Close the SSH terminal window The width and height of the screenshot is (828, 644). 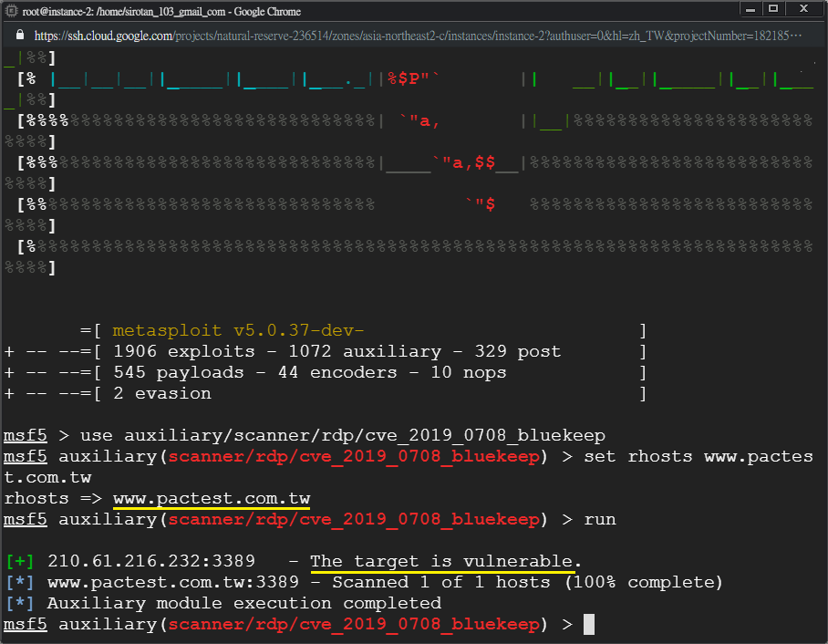[803, 9]
